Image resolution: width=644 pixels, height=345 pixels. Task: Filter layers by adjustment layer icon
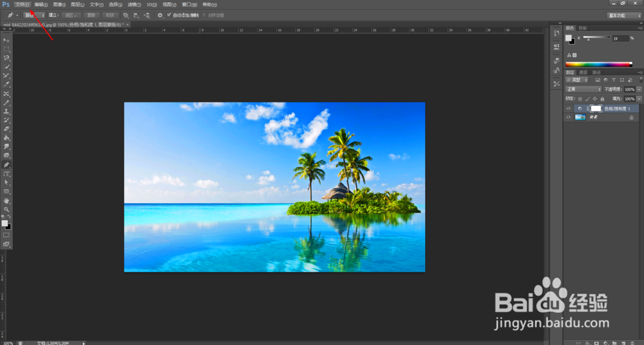pyautogui.click(x=605, y=80)
